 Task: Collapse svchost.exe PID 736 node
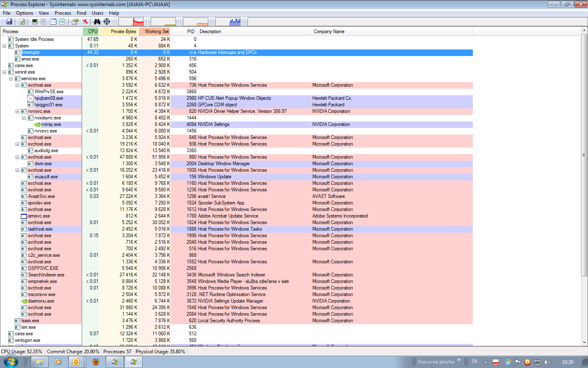tap(17, 85)
